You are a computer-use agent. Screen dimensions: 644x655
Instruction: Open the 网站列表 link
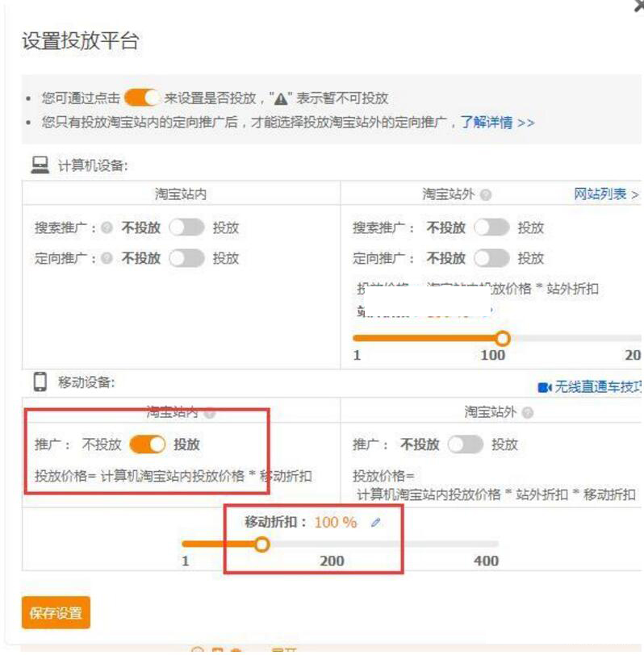click(606, 194)
